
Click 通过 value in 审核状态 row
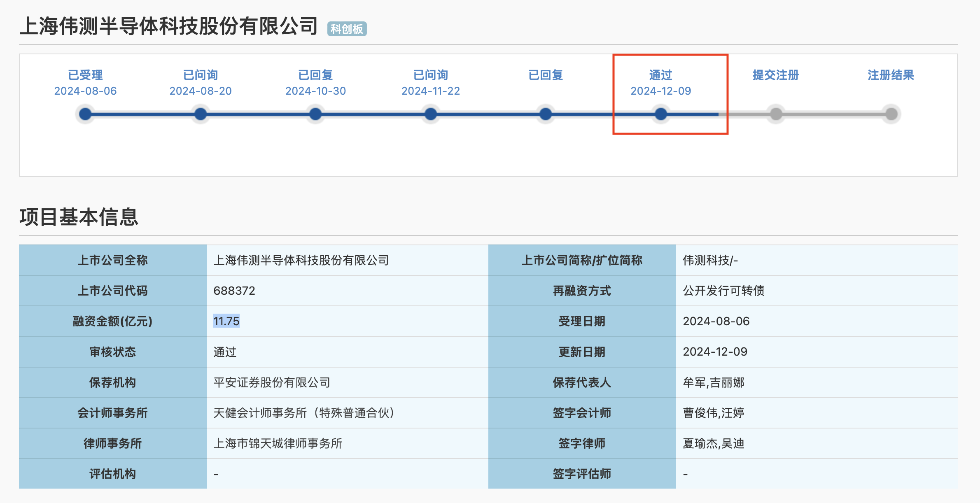(x=225, y=352)
